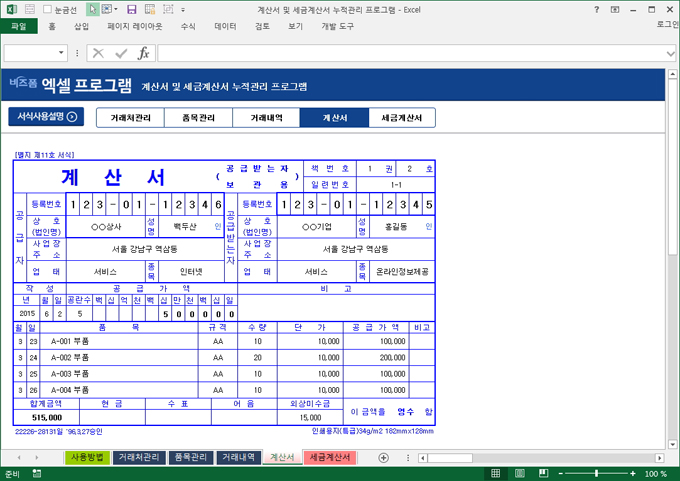Click the selection pane icon in quick toolbar
This screenshot has width=680, height=481.
[107, 9]
